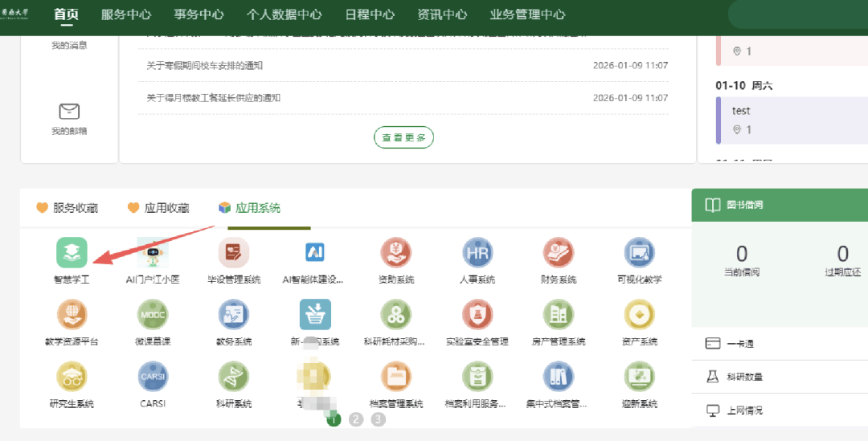868x441 pixels.
Task: Open 资助系统 icon
Action: [395, 253]
